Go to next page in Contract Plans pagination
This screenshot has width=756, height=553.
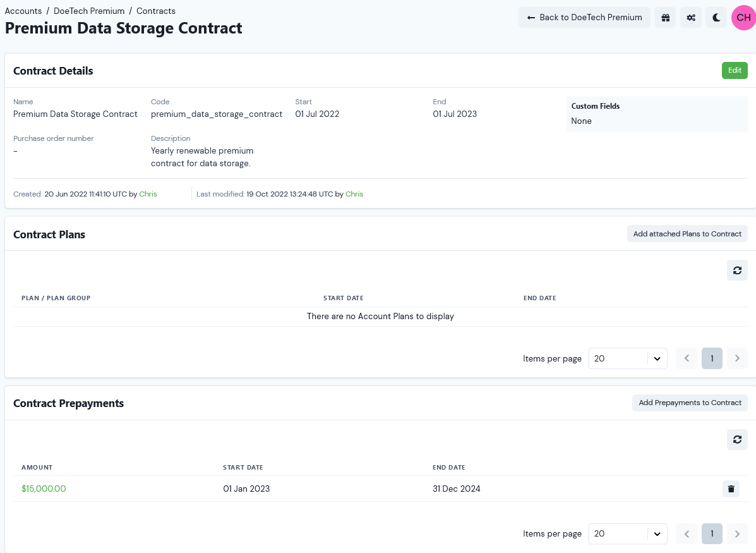pyautogui.click(x=736, y=358)
